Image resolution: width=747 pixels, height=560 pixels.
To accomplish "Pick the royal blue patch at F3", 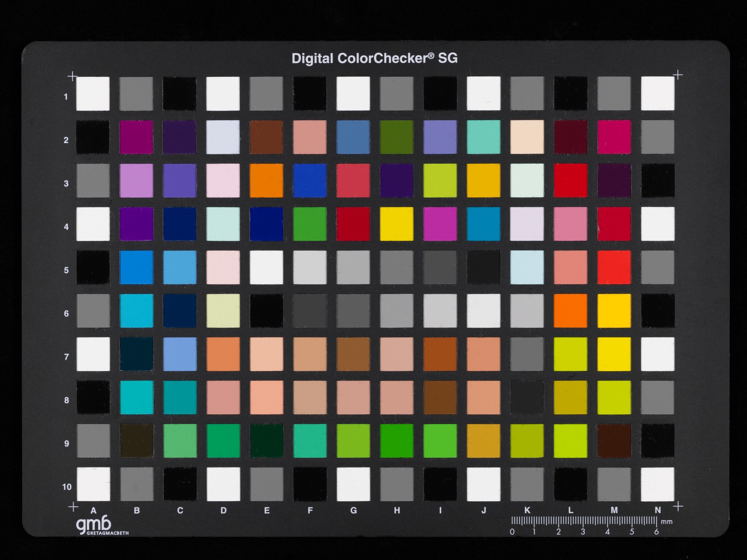I will pos(310,181).
